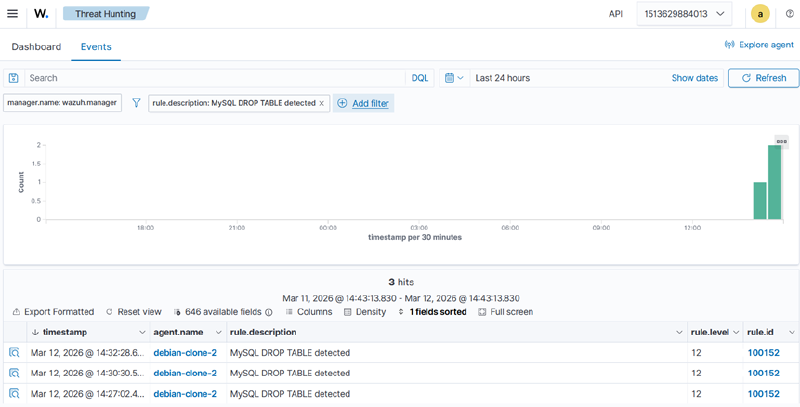The height and width of the screenshot is (407, 800).
Task: Click Export Formatted
Action: click(54, 312)
